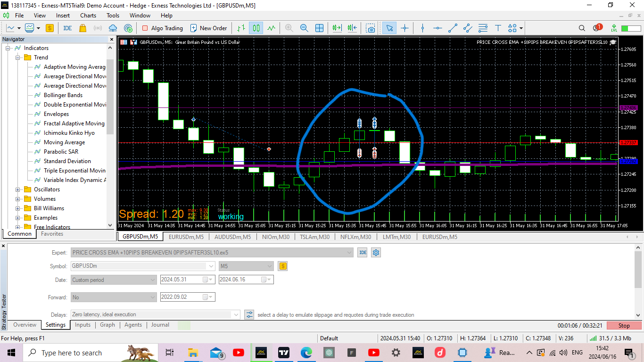Zoom out the chart
Image resolution: width=644 pixels, height=362 pixels.
click(x=304, y=28)
